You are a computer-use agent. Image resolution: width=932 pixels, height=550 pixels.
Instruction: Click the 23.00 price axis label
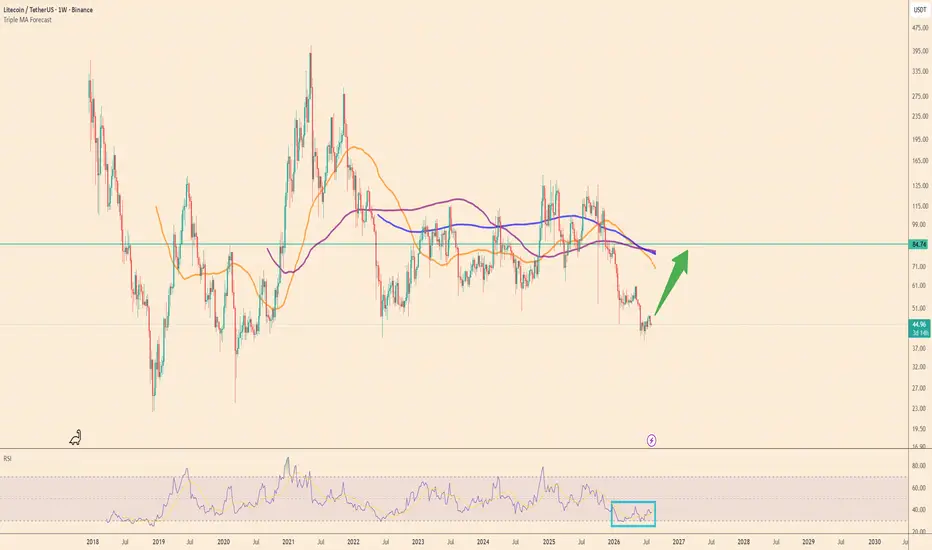(920, 408)
